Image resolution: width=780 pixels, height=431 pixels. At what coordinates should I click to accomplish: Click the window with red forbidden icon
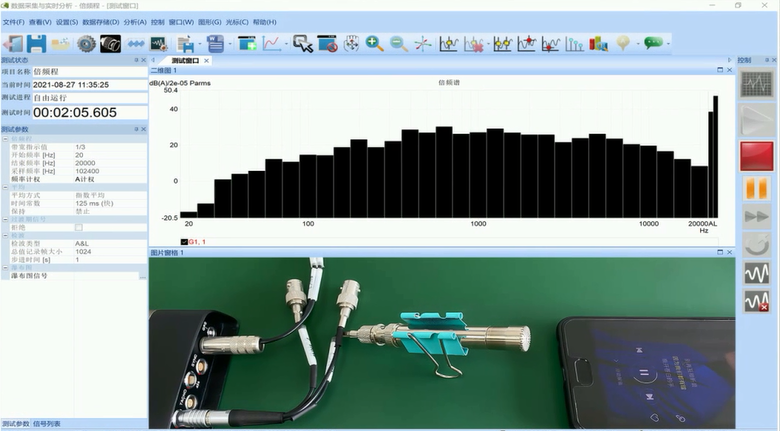(327, 44)
